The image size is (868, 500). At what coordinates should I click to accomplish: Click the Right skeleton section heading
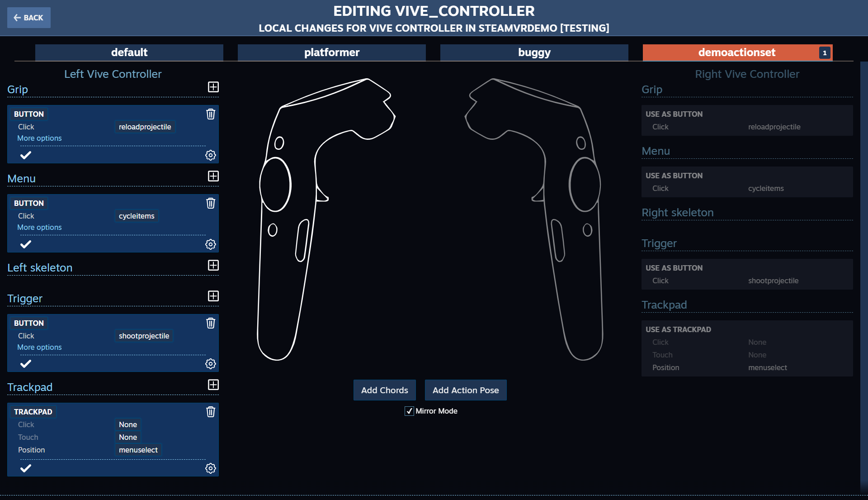click(677, 213)
